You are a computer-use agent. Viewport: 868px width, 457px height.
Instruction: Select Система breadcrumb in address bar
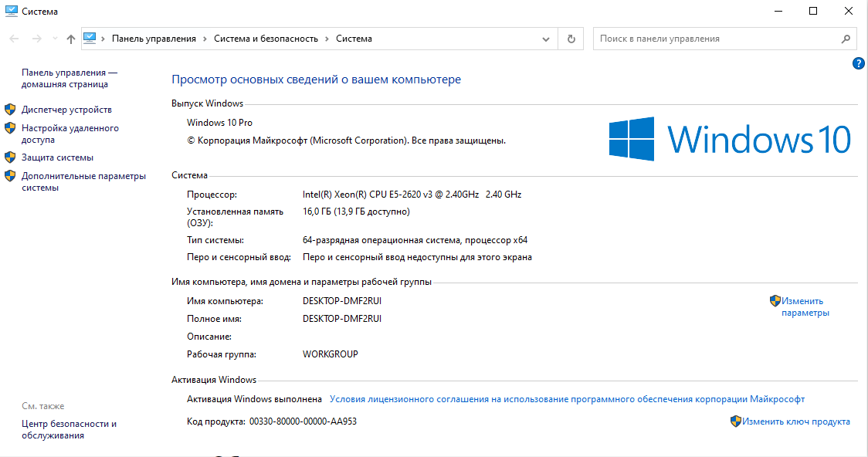pos(354,39)
